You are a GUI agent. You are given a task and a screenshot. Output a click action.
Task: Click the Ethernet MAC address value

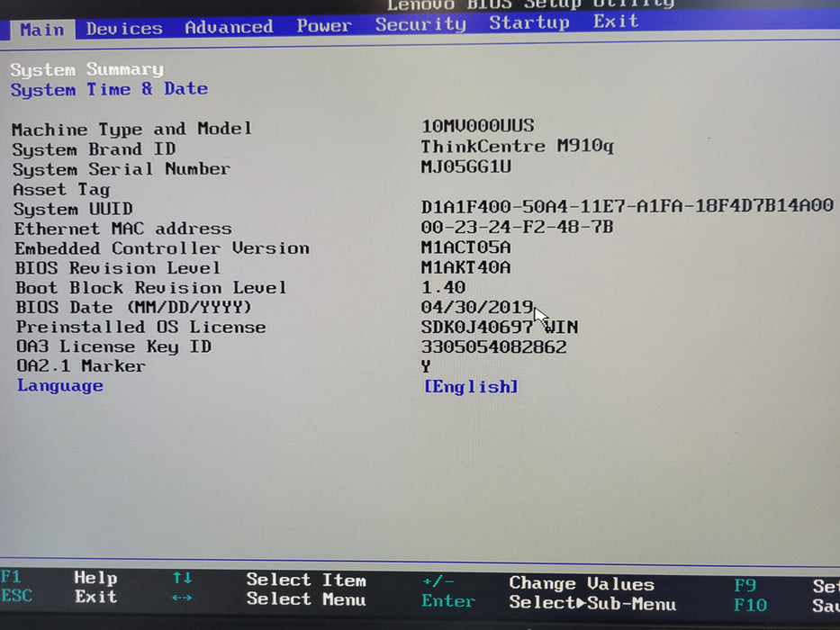click(517, 227)
